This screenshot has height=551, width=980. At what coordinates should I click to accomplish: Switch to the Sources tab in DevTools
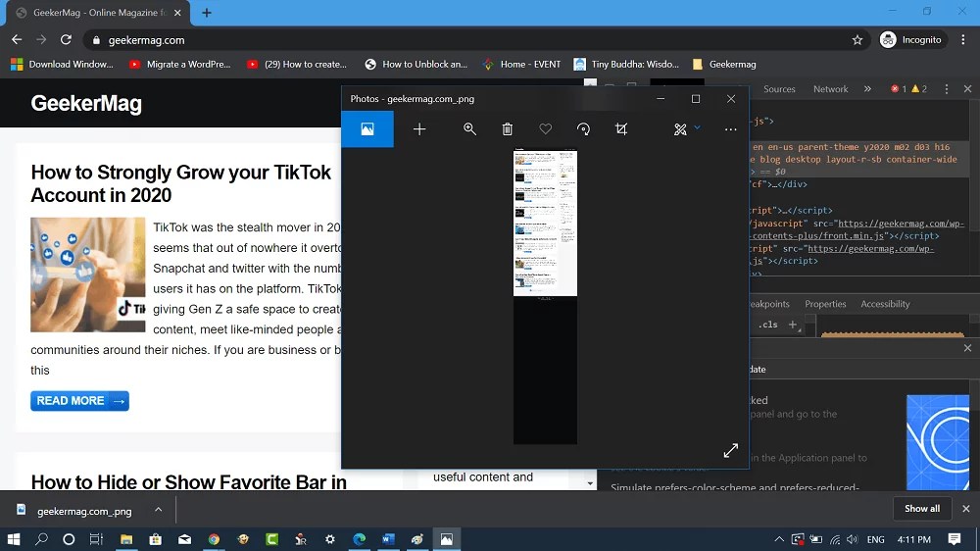[x=779, y=89]
